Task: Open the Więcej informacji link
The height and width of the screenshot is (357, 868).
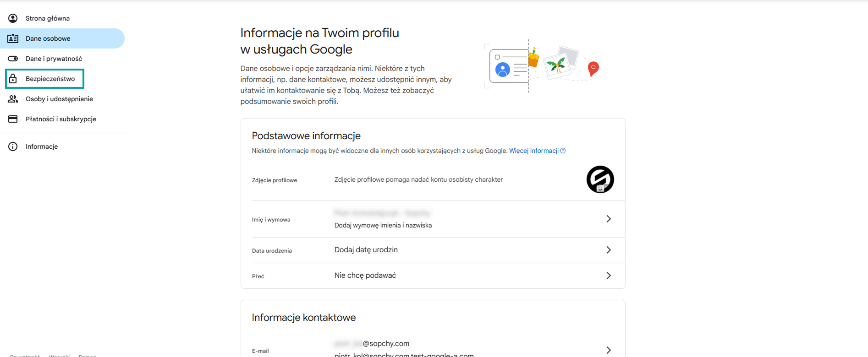Action: coord(533,151)
